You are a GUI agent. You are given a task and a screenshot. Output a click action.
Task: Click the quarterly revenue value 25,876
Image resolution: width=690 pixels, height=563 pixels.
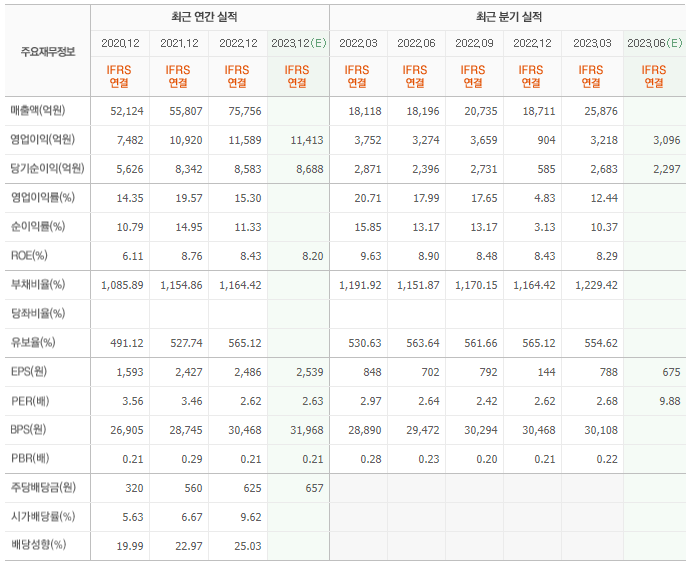(x=601, y=111)
